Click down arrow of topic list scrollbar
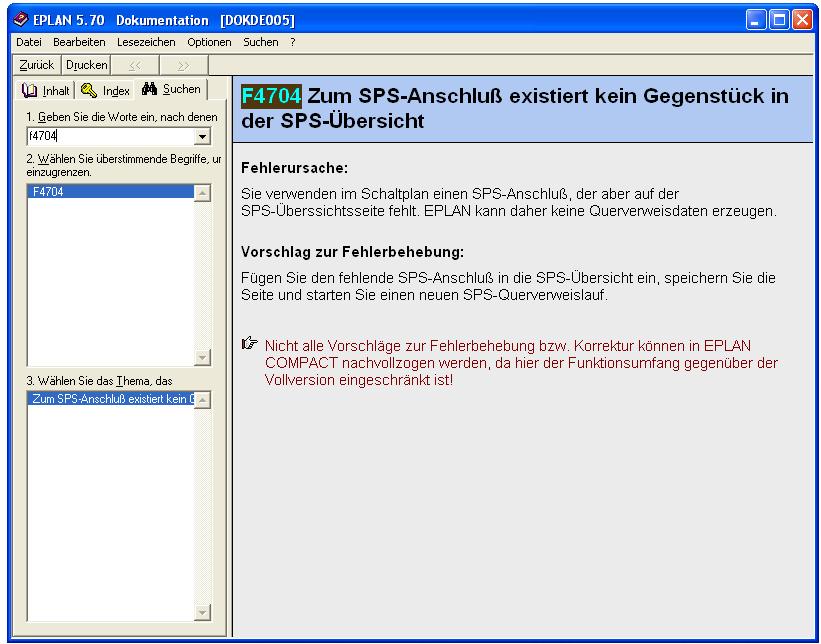 click(x=202, y=612)
